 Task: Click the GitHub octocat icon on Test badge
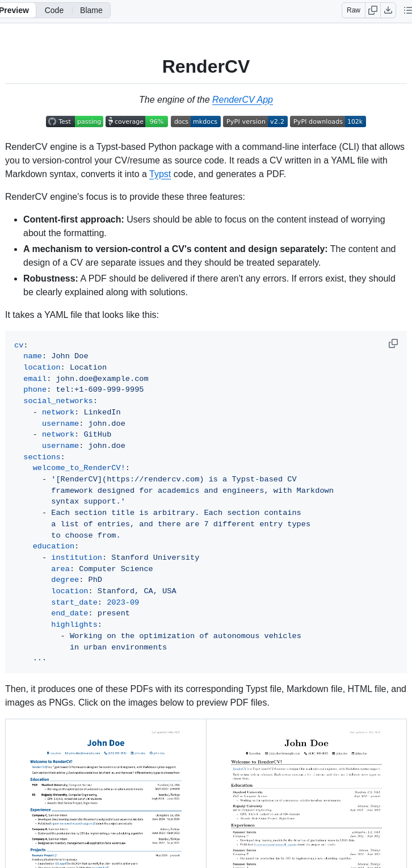(x=52, y=121)
